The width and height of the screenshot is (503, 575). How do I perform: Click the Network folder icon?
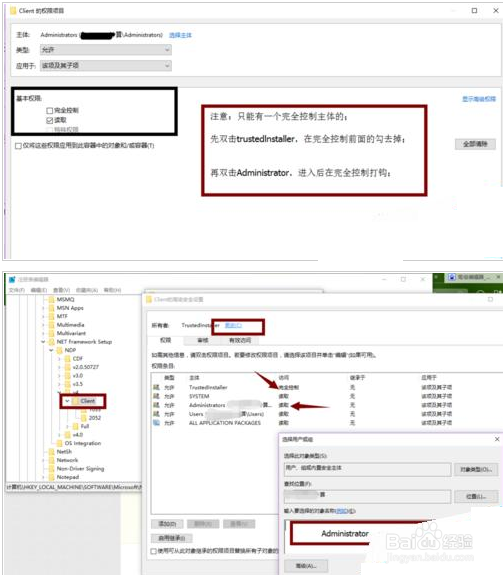[x=51, y=460]
